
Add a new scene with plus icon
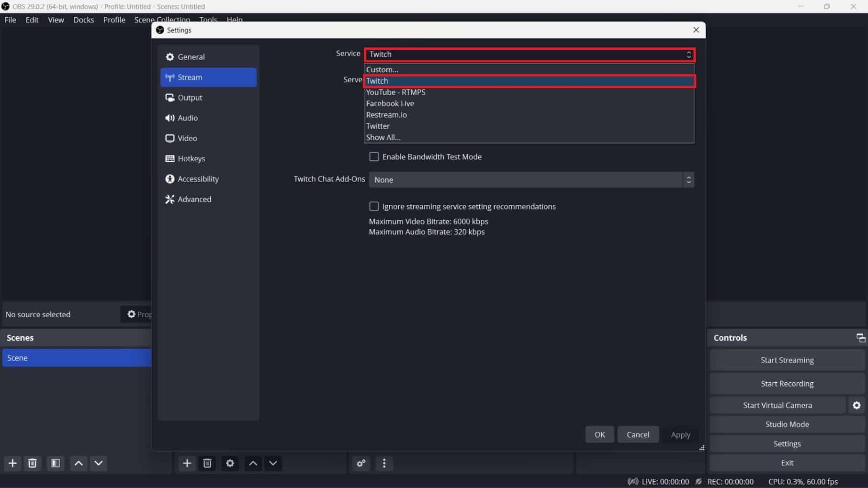coord(12,463)
